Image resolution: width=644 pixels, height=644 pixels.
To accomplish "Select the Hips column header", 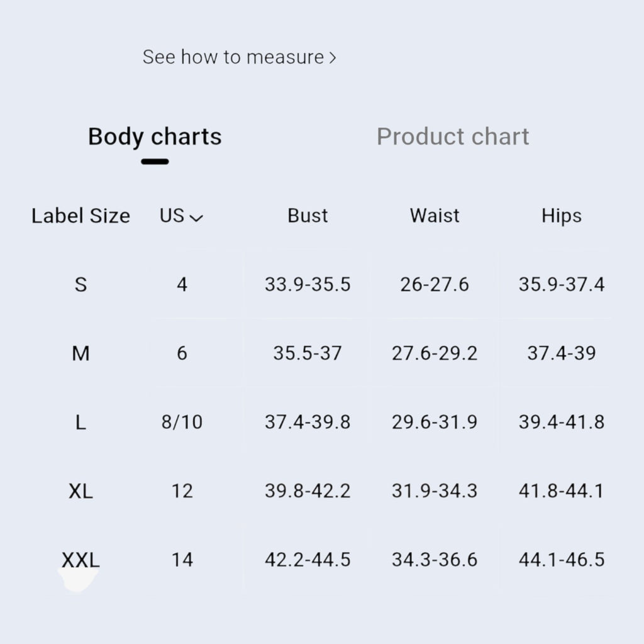I will click(x=562, y=216).
